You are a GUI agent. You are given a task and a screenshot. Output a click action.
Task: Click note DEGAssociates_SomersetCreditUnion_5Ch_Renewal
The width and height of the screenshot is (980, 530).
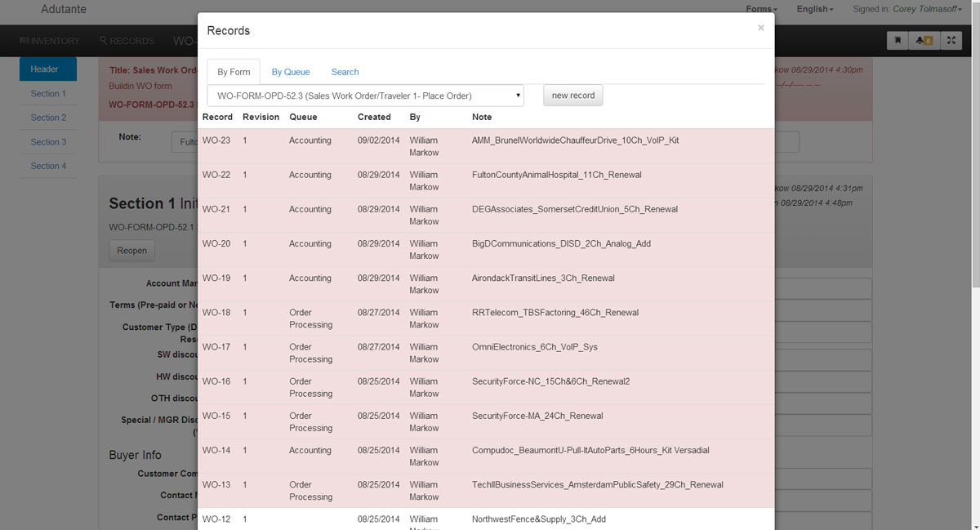575,209
